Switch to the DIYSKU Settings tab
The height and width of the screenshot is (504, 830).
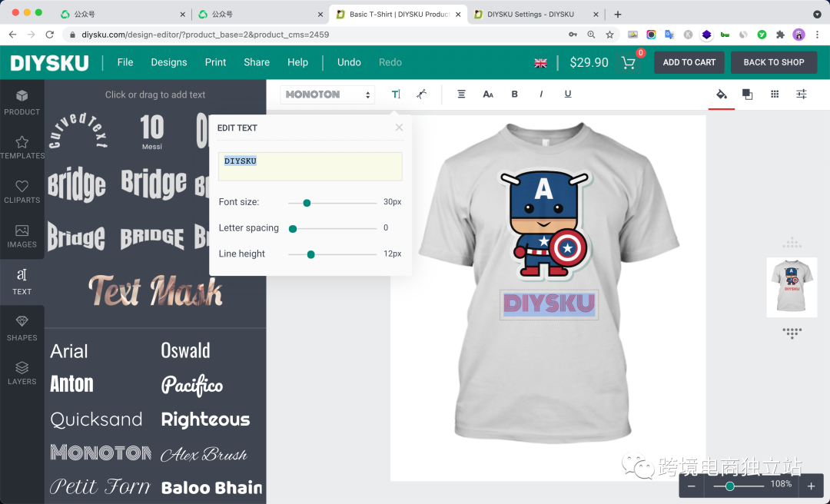[x=536, y=15]
